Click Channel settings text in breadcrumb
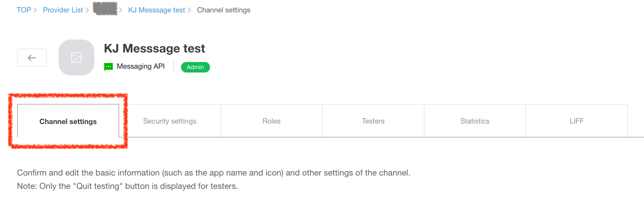 point(224,10)
